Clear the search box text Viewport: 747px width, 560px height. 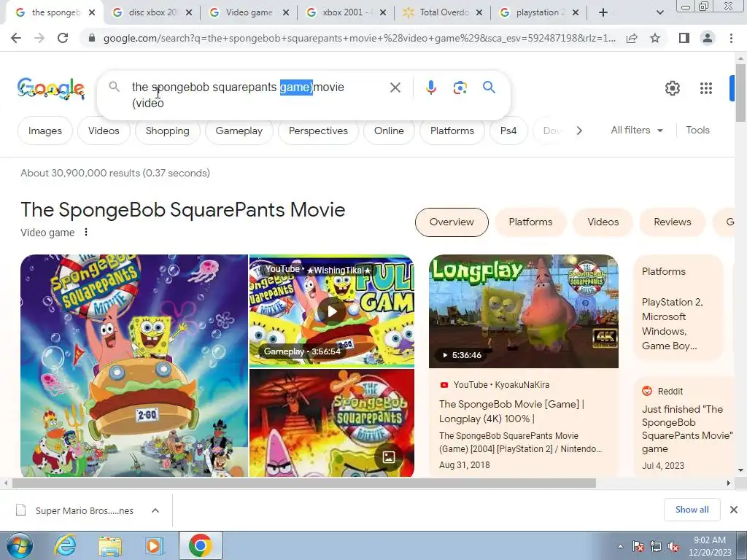coord(395,87)
